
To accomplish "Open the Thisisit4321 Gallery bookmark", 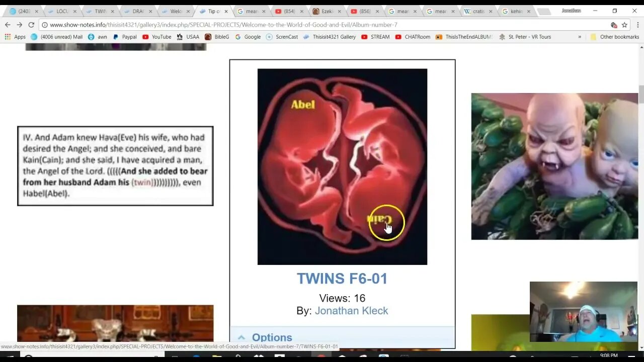I will pyautogui.click(x=329, y=37).
